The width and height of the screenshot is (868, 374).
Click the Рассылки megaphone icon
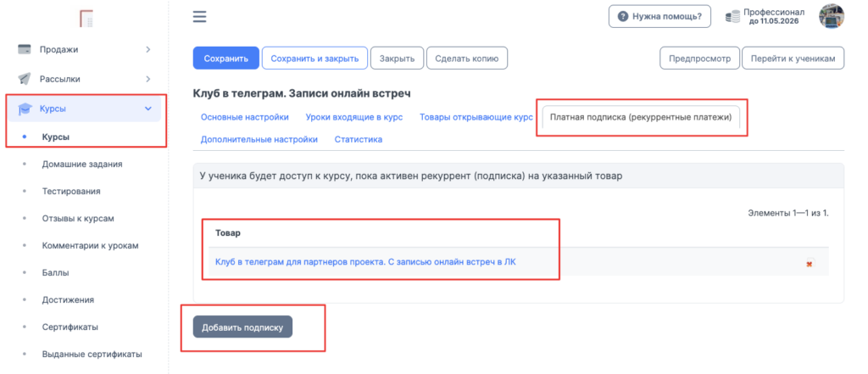[x=25, y=79]
